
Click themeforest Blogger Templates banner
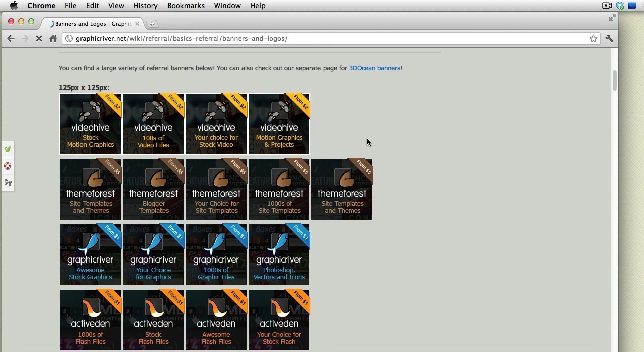[x=153, y=190]
